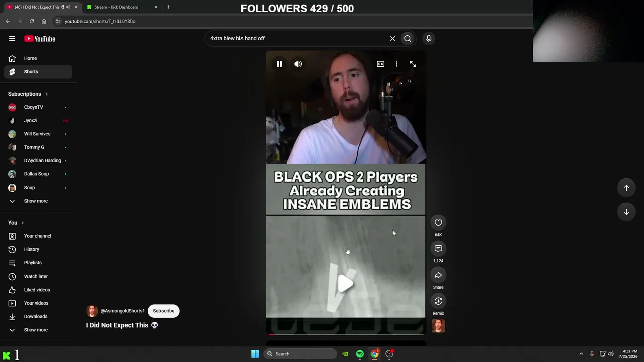Image resolution: width=644 pixels, height=362 pixels.
Task: Select Home in sidebar
Action: click(x=38, y=58)
